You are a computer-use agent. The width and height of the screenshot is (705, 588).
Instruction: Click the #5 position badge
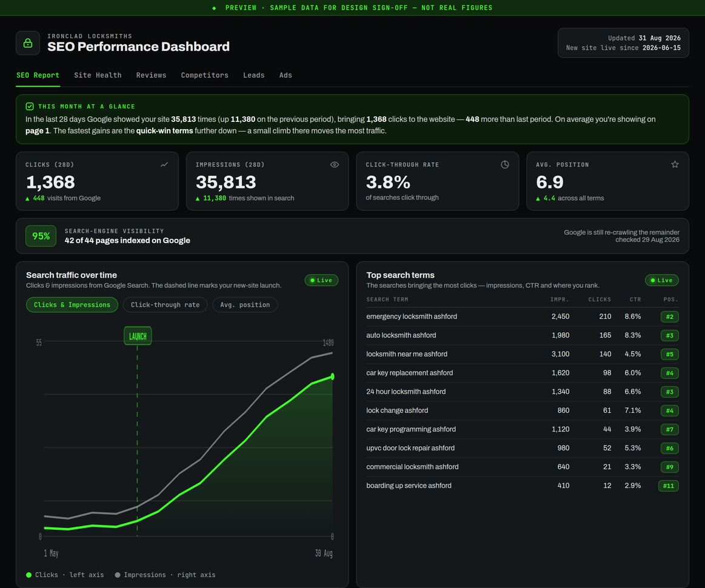(x=669, y=354)
